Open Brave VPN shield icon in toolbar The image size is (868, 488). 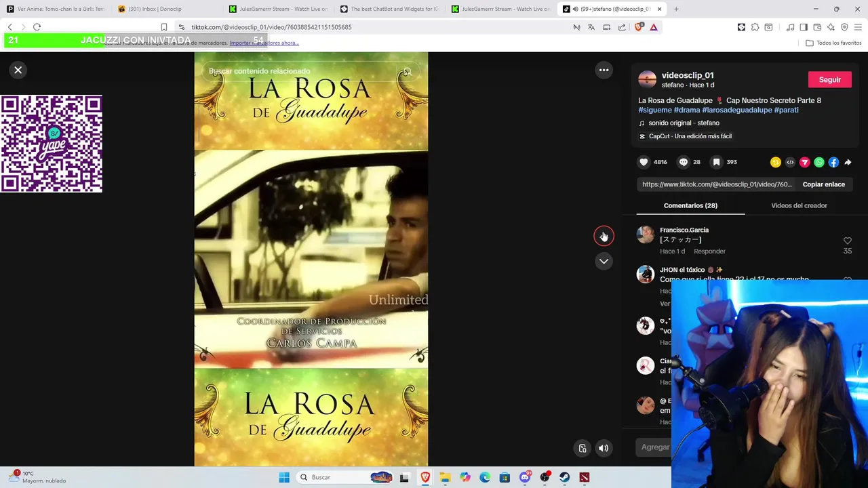[x=844, y=27]
